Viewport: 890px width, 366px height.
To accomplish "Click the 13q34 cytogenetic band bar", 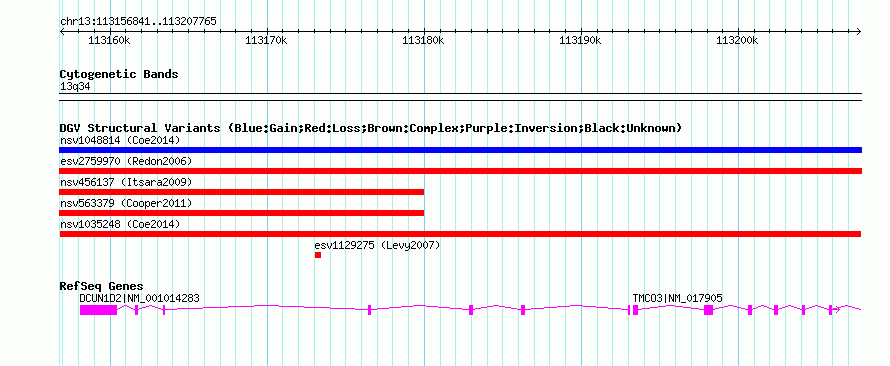I will (x=460, y=97).
